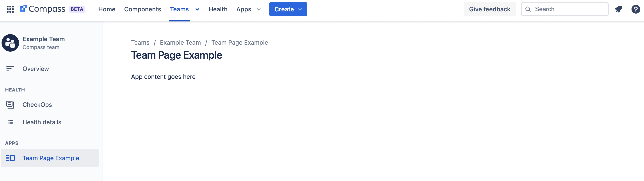Viewport: 644px width, 181px height.
Task: Click the Team Page Example app icon
Action: coord(11,158)
